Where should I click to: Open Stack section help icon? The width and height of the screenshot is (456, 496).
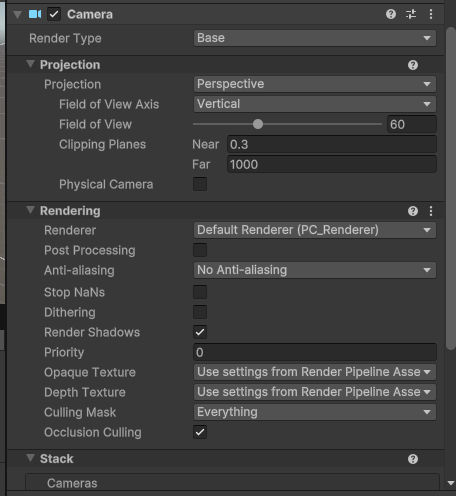click(x=413, y=459)
